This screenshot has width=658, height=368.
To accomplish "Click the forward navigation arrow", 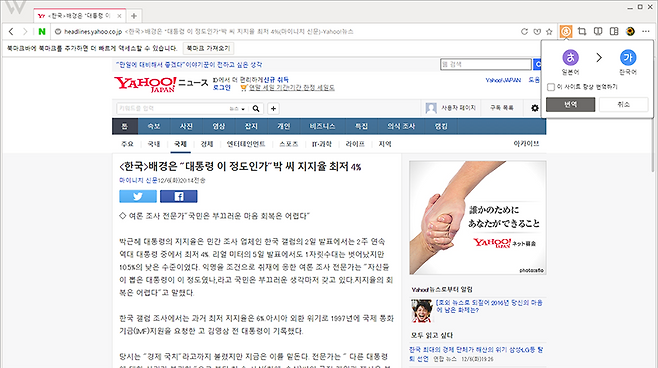I will point(25,31).
